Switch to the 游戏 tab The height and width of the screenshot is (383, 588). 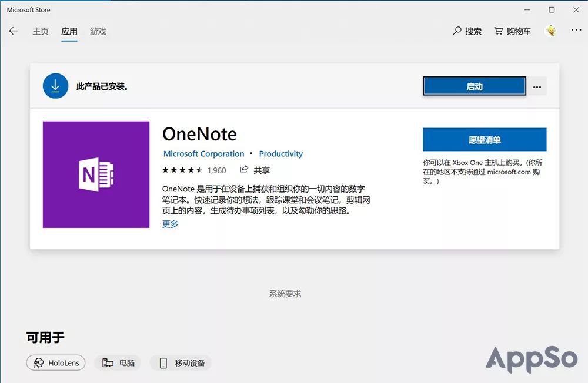(98, 32)
